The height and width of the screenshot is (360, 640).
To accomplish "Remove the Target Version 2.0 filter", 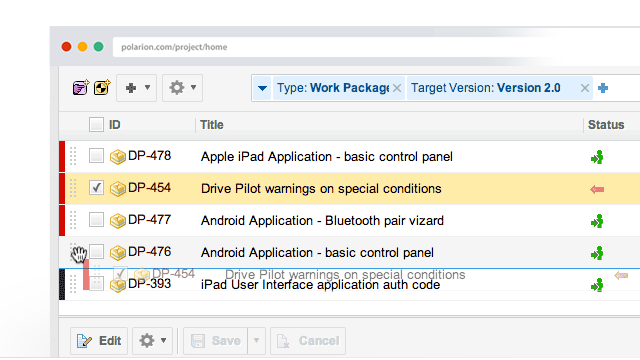I will 584,88.
